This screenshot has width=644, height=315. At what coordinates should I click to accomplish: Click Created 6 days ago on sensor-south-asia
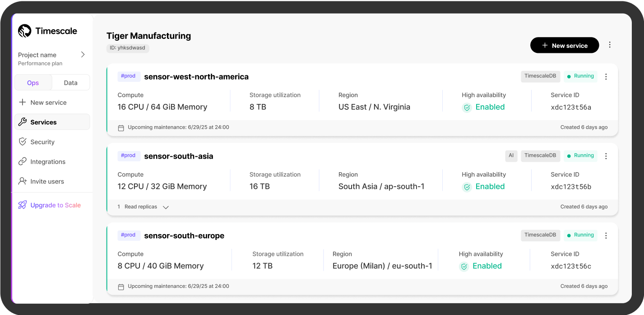(584, 207)
